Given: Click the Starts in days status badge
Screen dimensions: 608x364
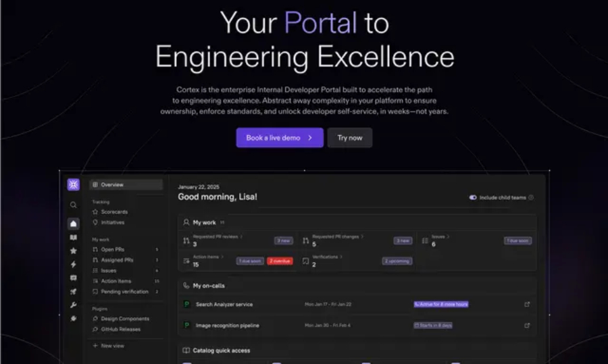Looking at the screenshot, I should [x=433, y=326].
